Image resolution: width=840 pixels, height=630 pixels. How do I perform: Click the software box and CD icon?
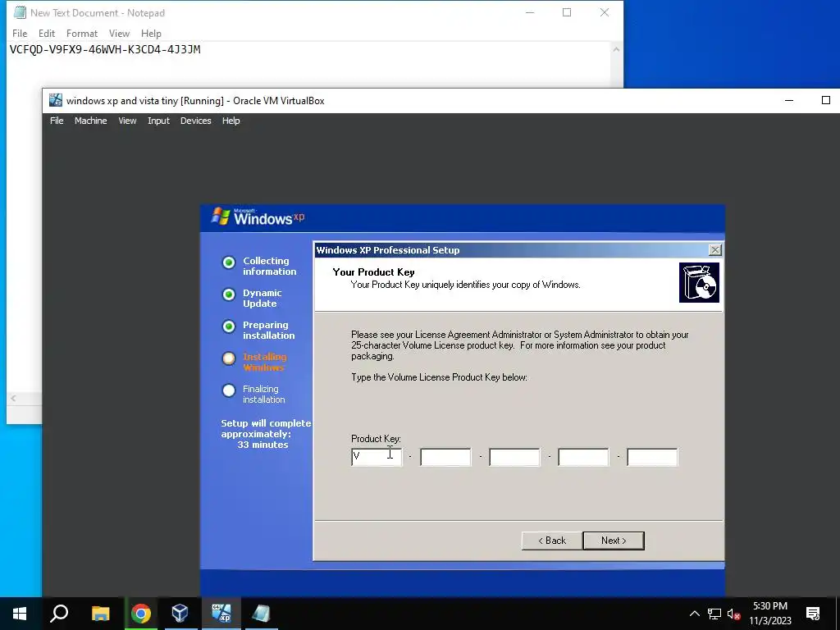click(x=699, y=282)
